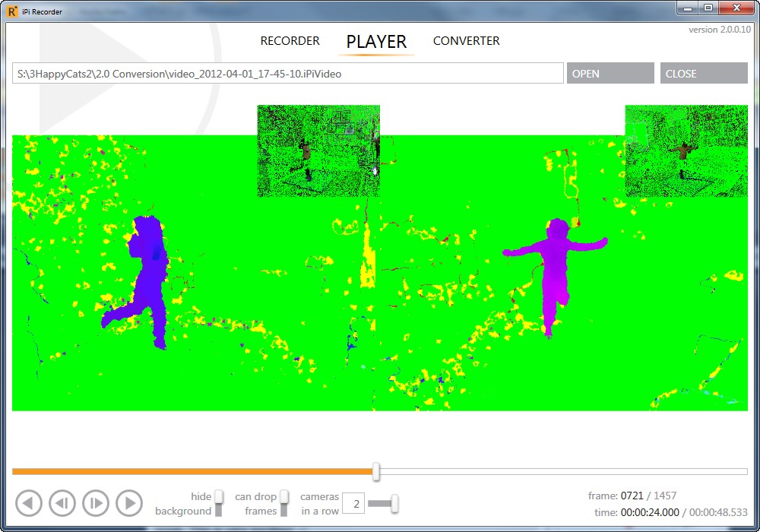Viewport: 760px width, 532px height.
Task: Play video backward with the reverse play button
Action: [29, 503]
